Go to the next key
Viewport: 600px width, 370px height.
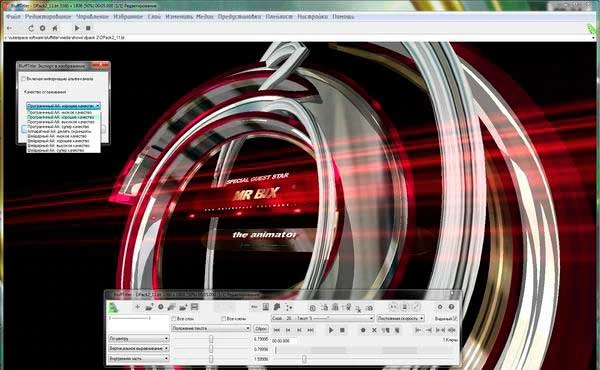pyautogui.click(x=299, y=330)
